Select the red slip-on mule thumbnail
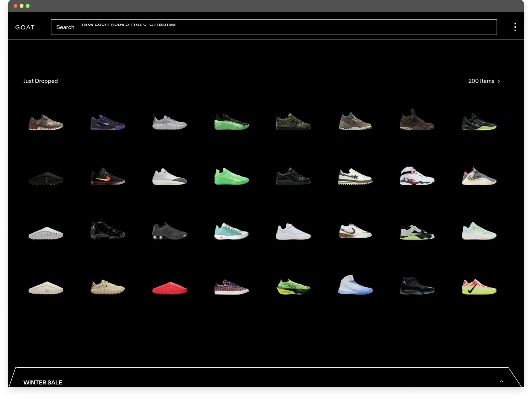This screenshot has height=399, width=532. (170, 289)
